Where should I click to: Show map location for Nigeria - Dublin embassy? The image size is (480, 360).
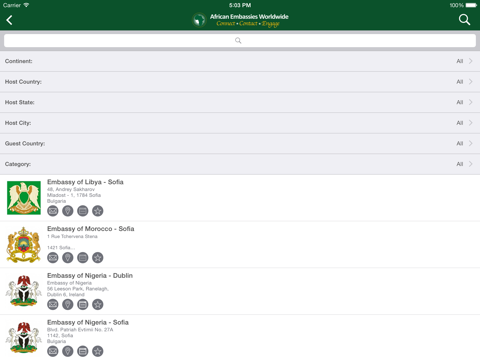tap(68, 304)
